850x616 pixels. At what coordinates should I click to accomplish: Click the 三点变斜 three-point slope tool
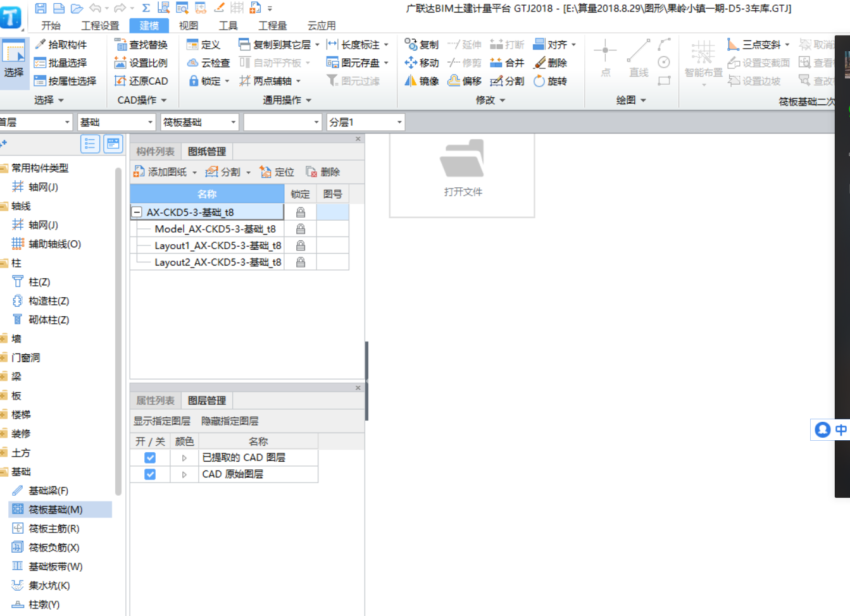coord(758,44)
